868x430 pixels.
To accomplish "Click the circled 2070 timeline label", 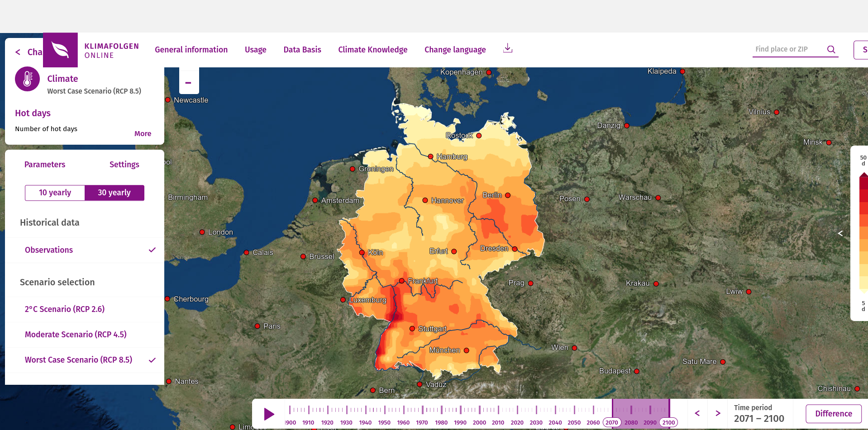I will (x=612, y=422).
